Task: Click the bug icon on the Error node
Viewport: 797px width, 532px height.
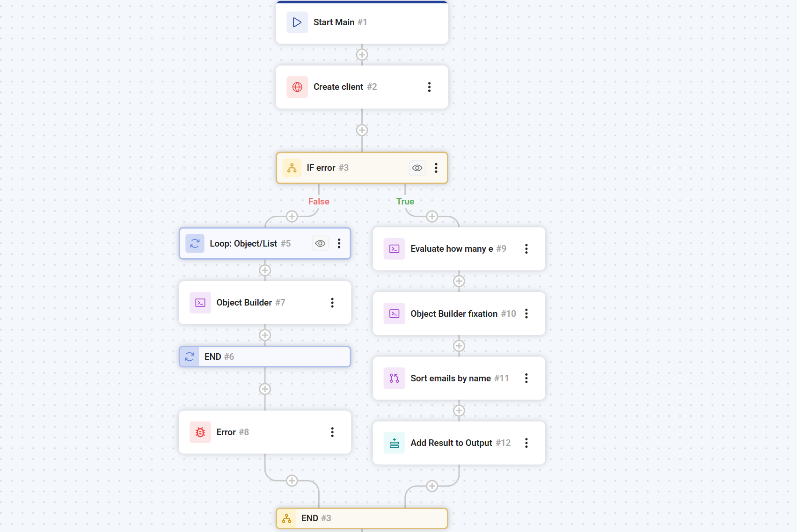Action: tap(200, 432)
